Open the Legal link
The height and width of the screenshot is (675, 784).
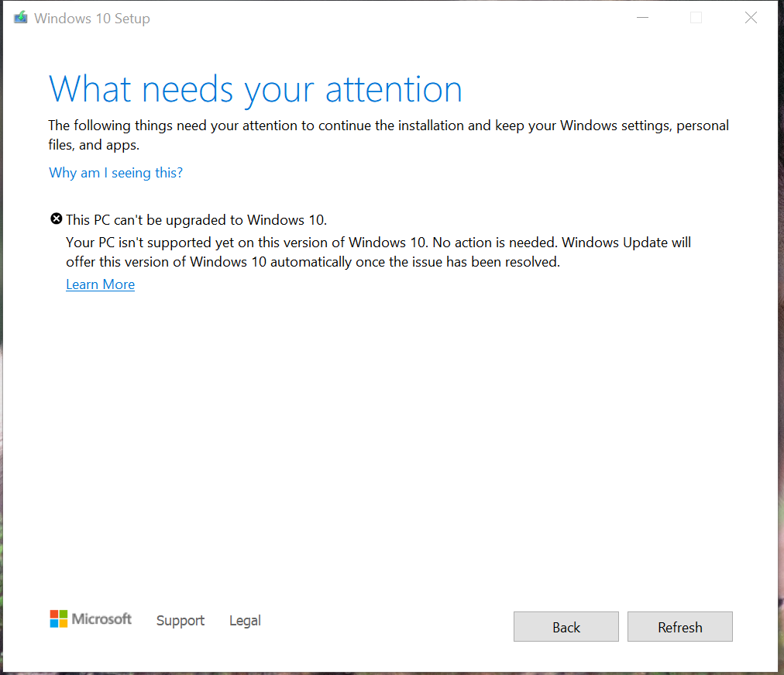[245, 621]
